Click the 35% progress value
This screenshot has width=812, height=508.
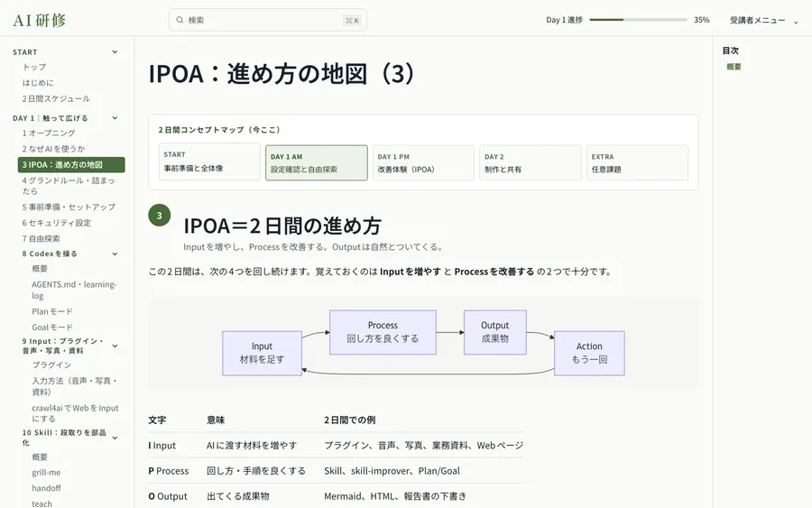pos(702,20)
